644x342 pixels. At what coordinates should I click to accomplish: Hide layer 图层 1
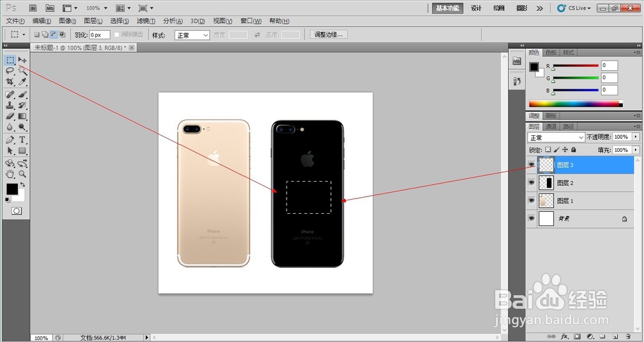pos(531,200)
